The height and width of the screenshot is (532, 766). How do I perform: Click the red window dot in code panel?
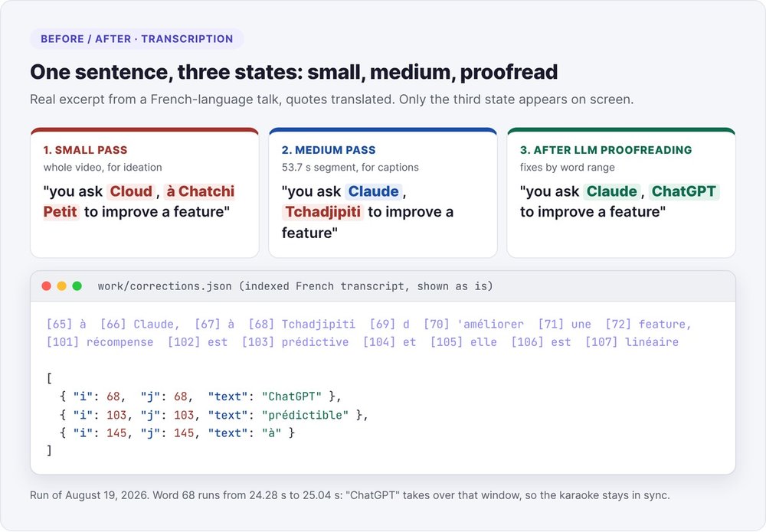click(x=47, y=286)
